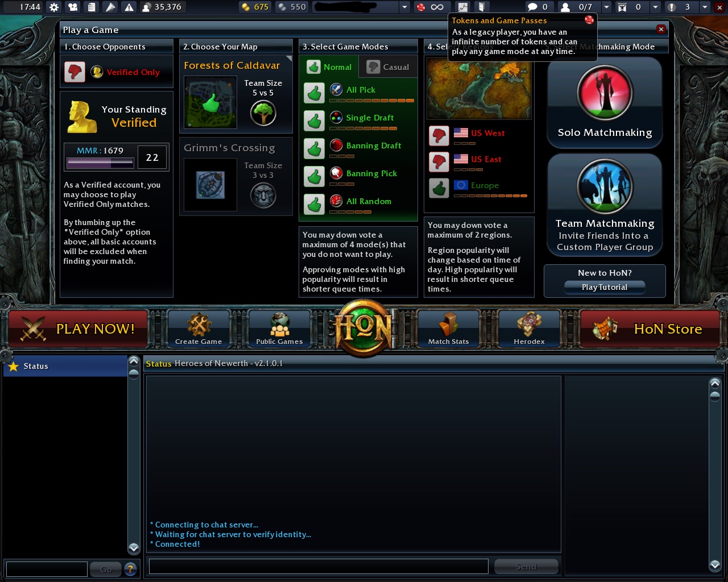Click the warning triangle icon
This screenshot has width=728, height=582.
point(129,7)
